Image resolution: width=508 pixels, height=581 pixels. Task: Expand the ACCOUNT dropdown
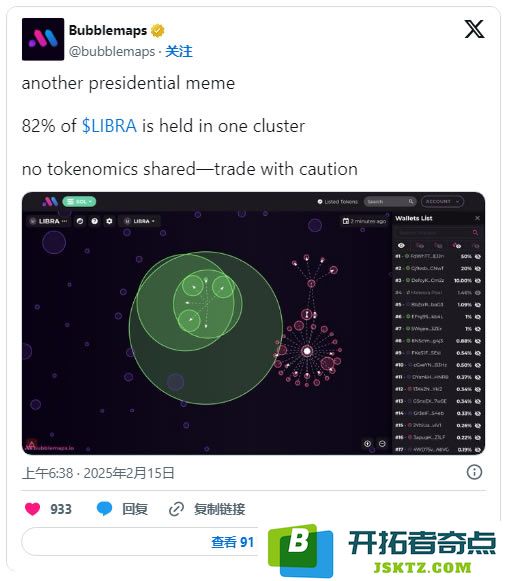coord(442,202)
